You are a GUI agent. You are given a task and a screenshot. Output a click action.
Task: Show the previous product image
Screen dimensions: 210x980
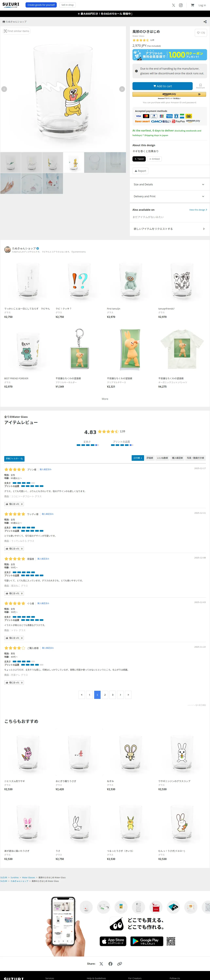coord(4,89)
